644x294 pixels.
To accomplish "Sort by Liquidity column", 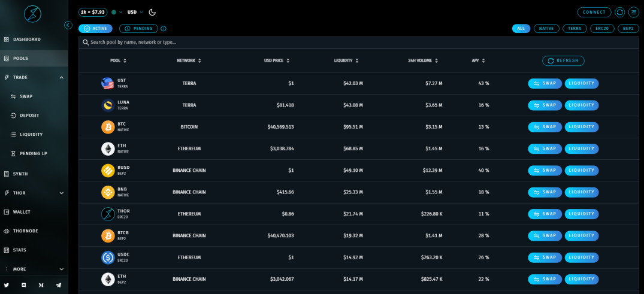I will (x=347, y=60).
